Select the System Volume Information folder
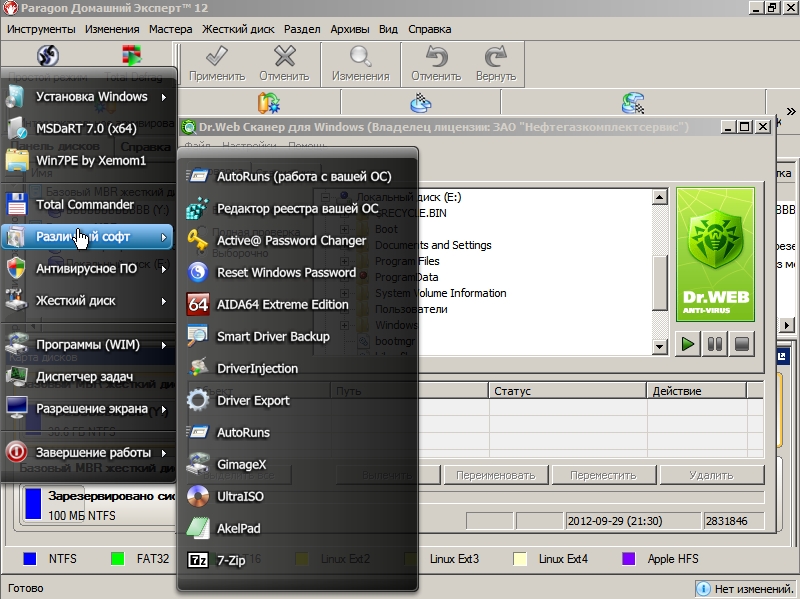This screenshot has width=800, height=599. pyautogui.click(x=440, y=293)
